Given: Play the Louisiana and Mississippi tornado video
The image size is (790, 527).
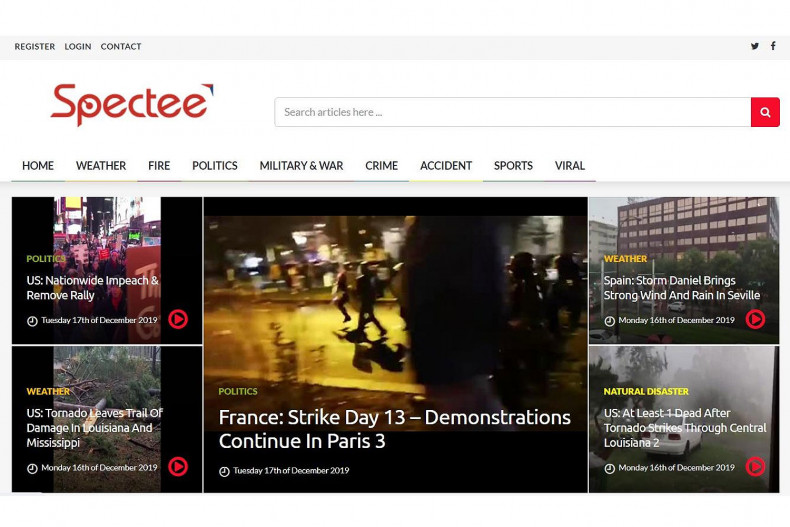Looking at the screenshot, I should point(178,466).
